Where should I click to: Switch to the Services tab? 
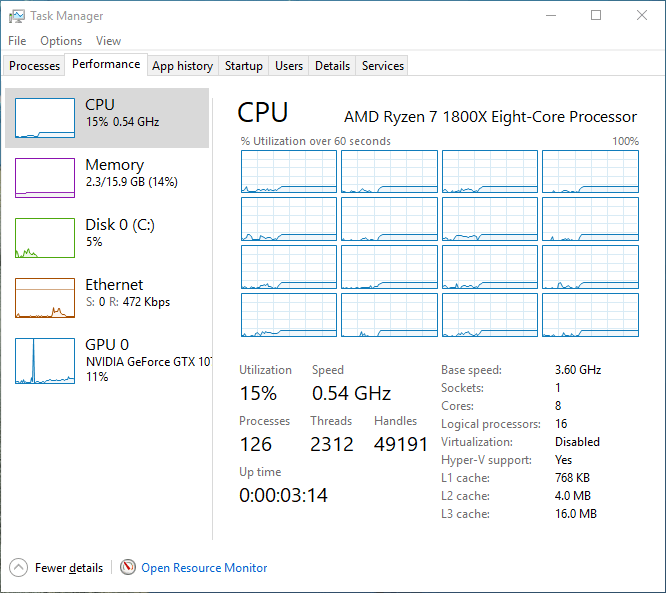(383, 66)
